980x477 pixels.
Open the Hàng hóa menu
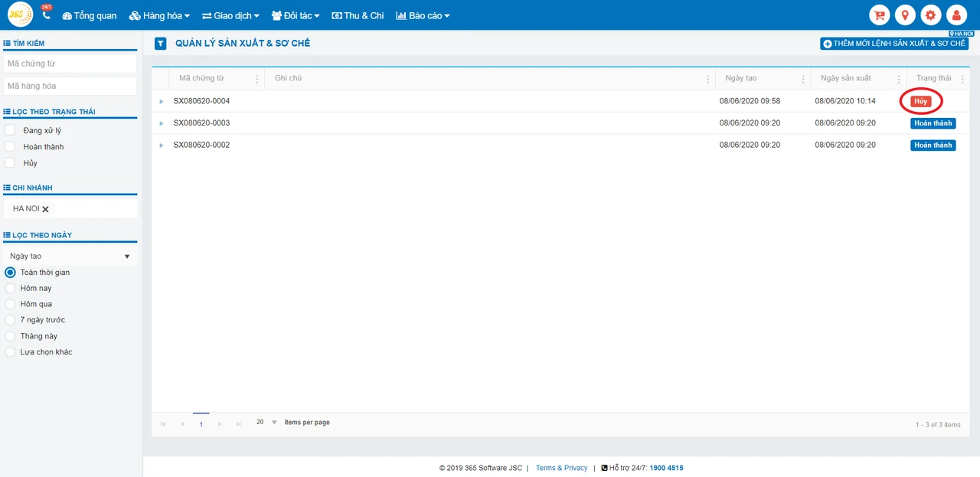pos(159,15)
